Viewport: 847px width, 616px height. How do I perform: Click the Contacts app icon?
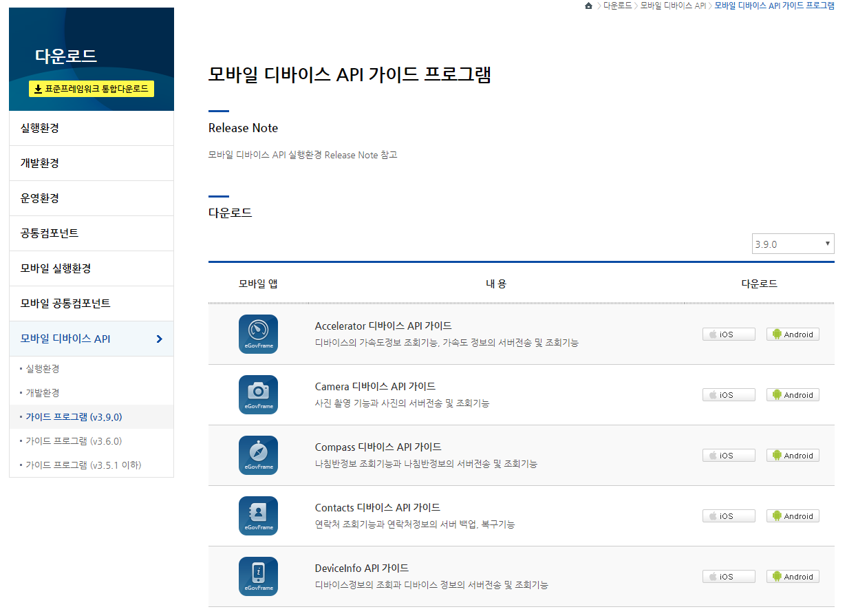click(x=258, y=516)
